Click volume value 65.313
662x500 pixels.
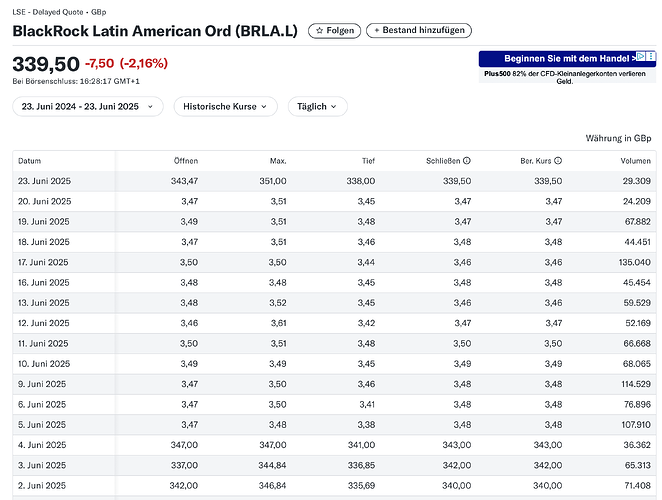click(x=638, y=465)
